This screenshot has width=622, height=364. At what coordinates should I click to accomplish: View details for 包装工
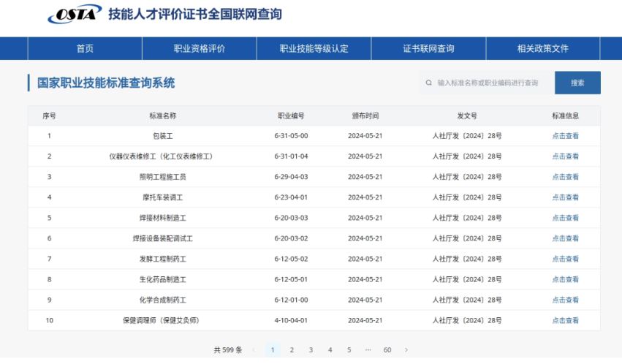click(565, 136)
